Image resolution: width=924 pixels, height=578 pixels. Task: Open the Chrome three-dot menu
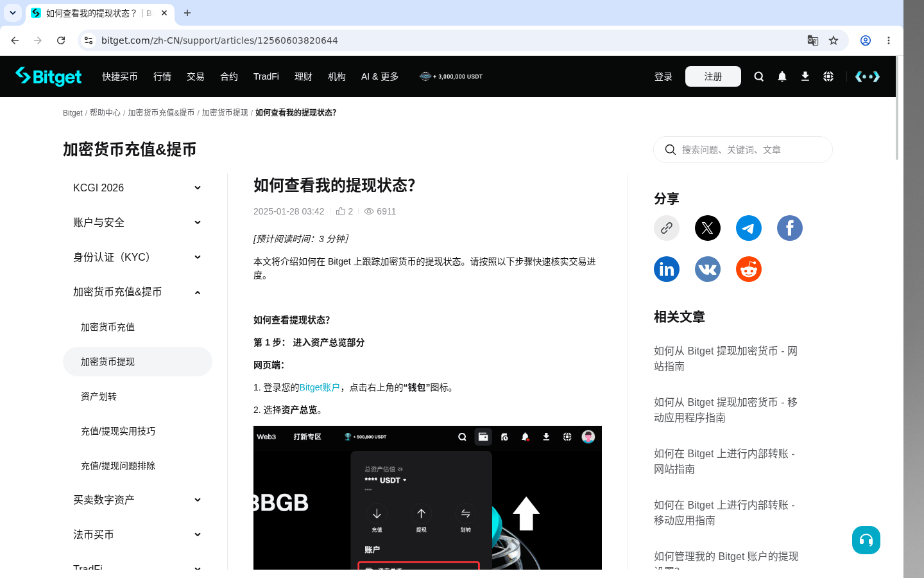pos(888,40)
